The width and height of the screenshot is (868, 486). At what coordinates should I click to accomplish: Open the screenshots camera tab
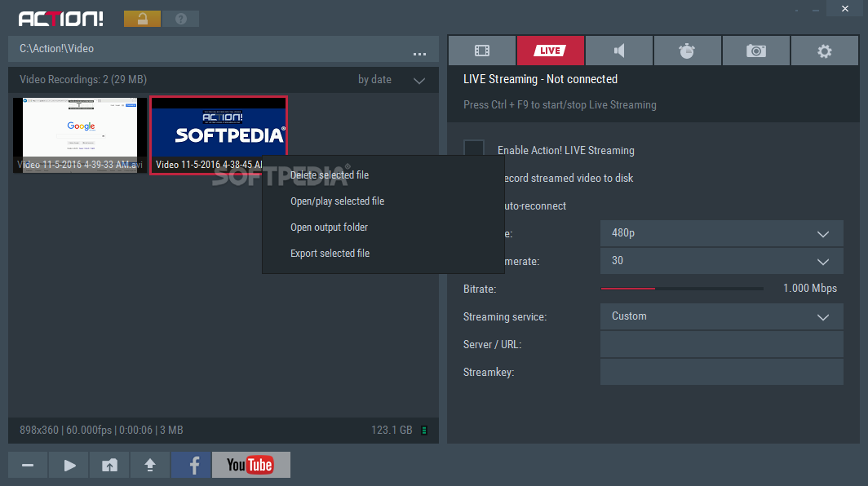[x=756, y=51]
